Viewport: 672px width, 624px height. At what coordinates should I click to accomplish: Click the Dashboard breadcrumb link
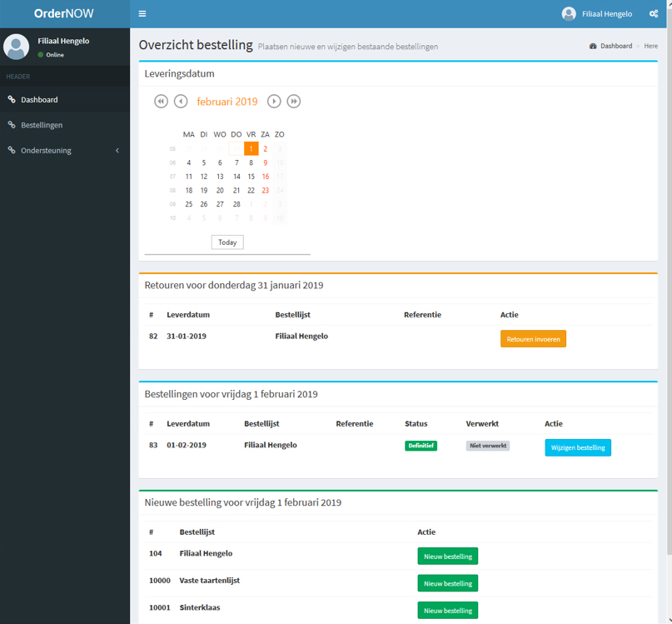616,46
